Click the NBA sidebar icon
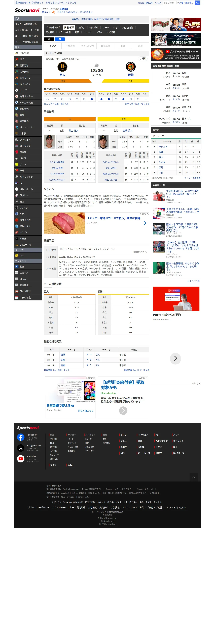215x644 pixels. click(17, 214)
